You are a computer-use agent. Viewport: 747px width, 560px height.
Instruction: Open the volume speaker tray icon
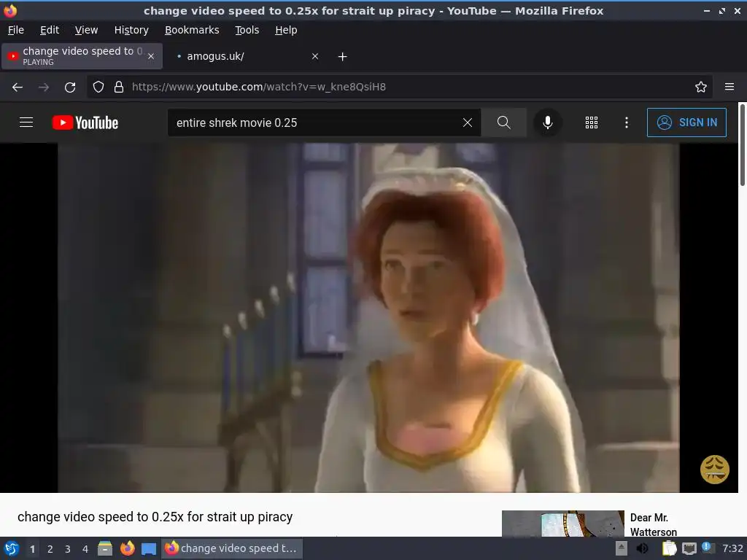coord(643,548)
